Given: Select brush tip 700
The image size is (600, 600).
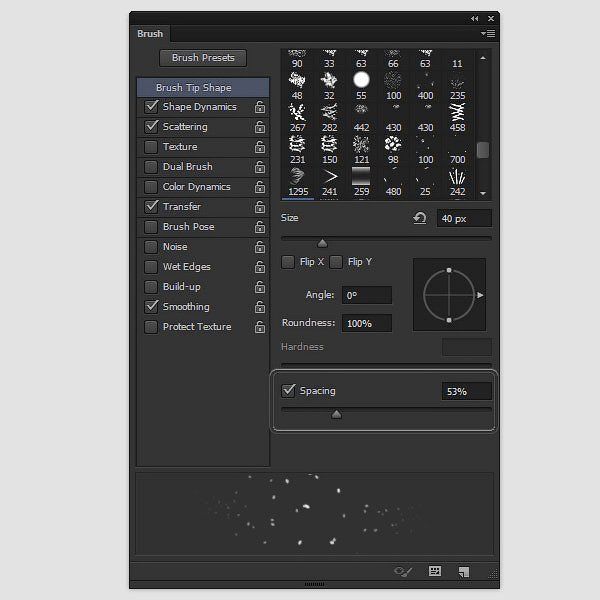Looking at the screenshot, I should (457, 150).
